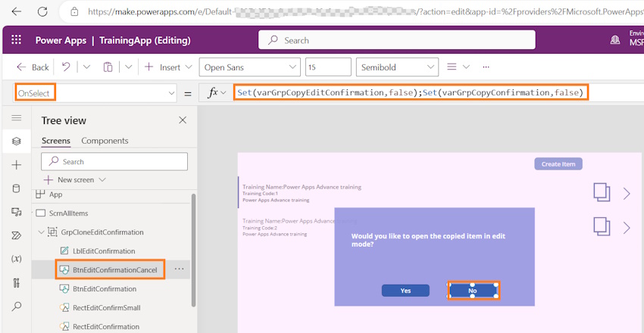The width and height of the screenshot is (644, 333).
Task: Collapse the ScrnAllItems screen node
Action: (33, 213)
